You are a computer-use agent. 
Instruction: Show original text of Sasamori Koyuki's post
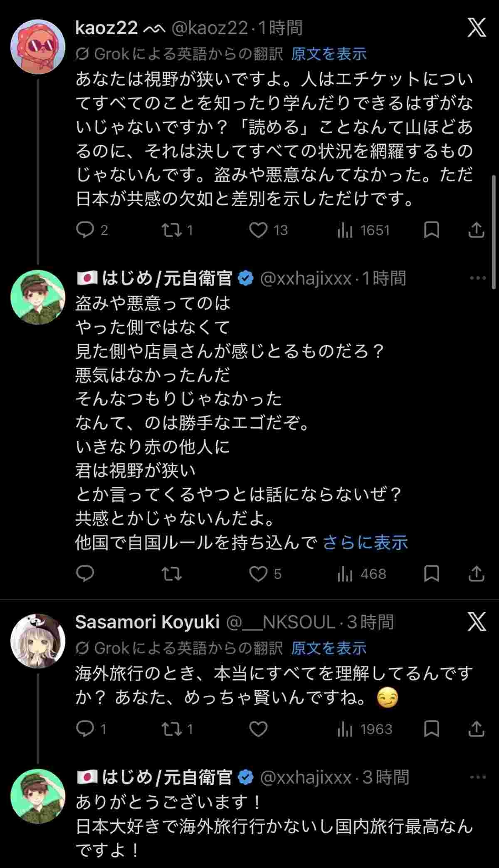click(x=329, y=648)
